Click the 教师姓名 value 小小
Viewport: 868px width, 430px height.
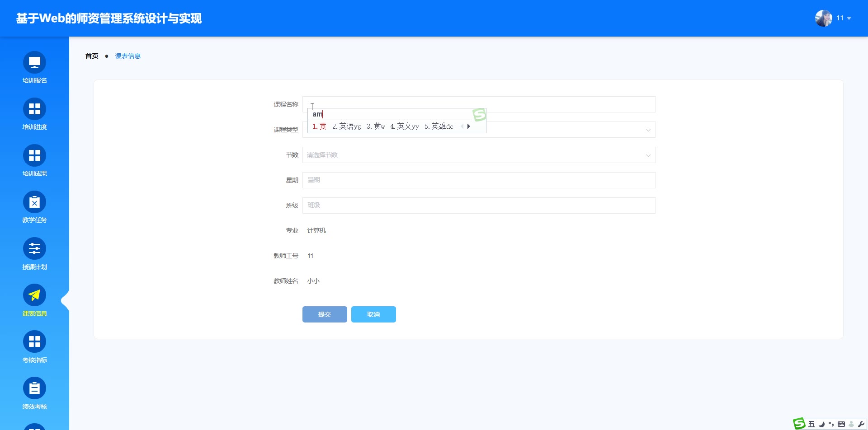pyautogui.click(x=313, y=281)
